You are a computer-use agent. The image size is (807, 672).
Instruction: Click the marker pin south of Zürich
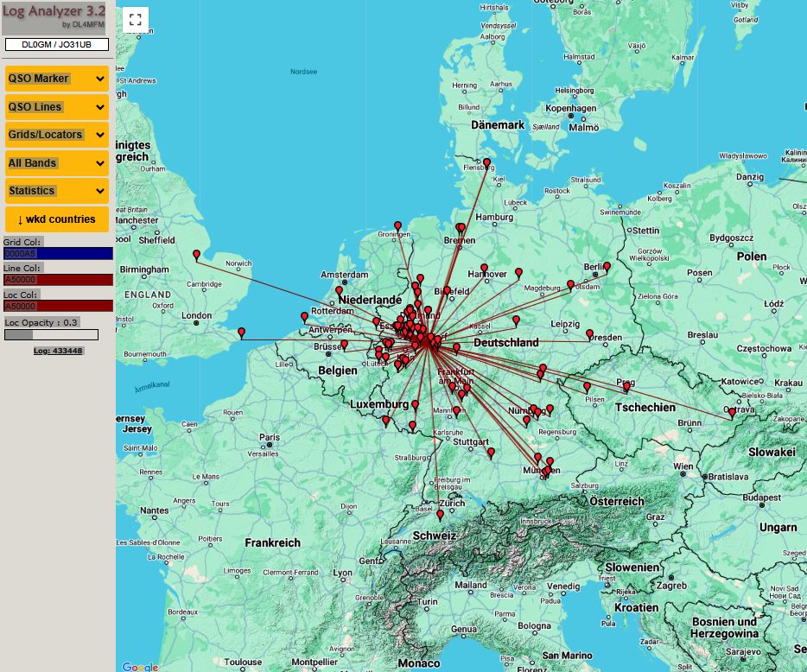tap(440, 515)
